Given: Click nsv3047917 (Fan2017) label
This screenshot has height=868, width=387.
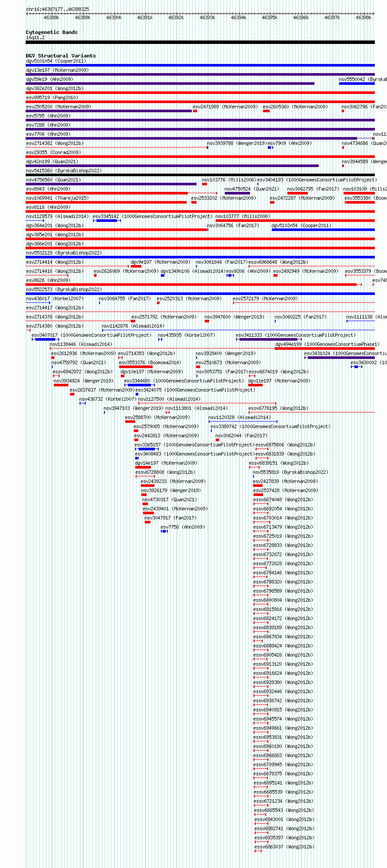Looking at the screenshot, I should 170,518.
